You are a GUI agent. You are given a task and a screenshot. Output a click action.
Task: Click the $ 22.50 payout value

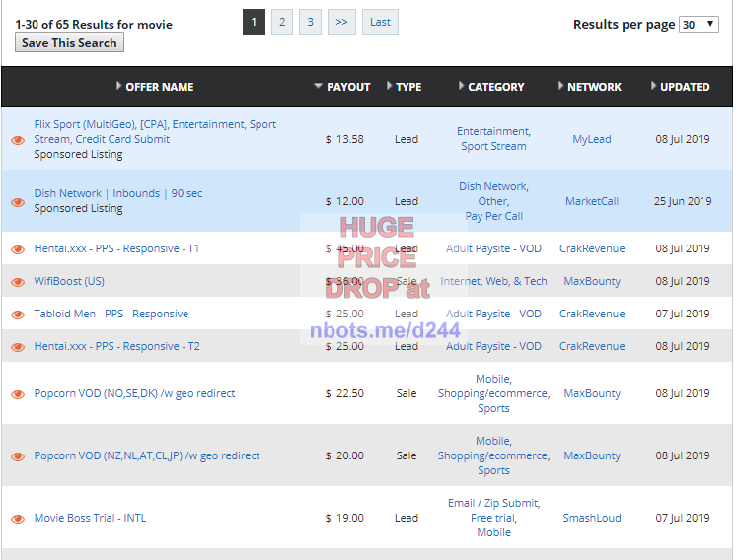coord(344,393)
